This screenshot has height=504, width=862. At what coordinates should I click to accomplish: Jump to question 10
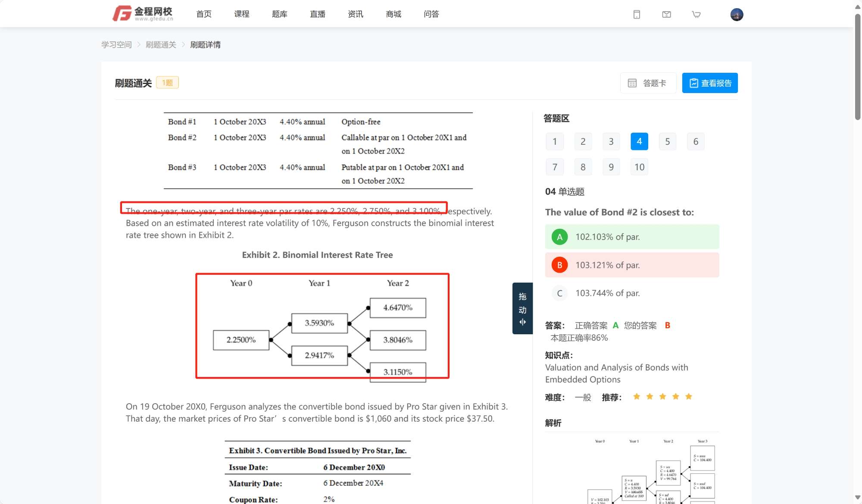click(639, 167)
